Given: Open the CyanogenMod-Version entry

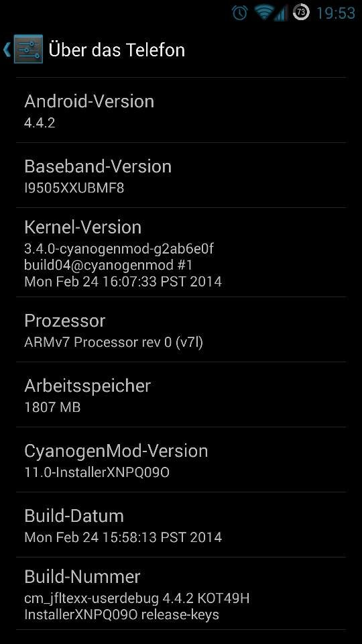Looking at the screenshot, I should 181,460.
